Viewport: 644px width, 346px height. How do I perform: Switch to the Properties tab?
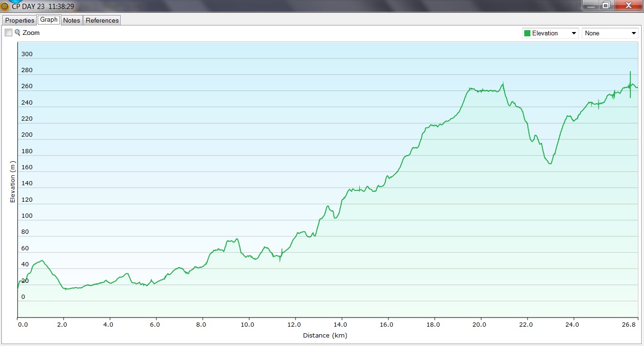(x=20, y=20)
